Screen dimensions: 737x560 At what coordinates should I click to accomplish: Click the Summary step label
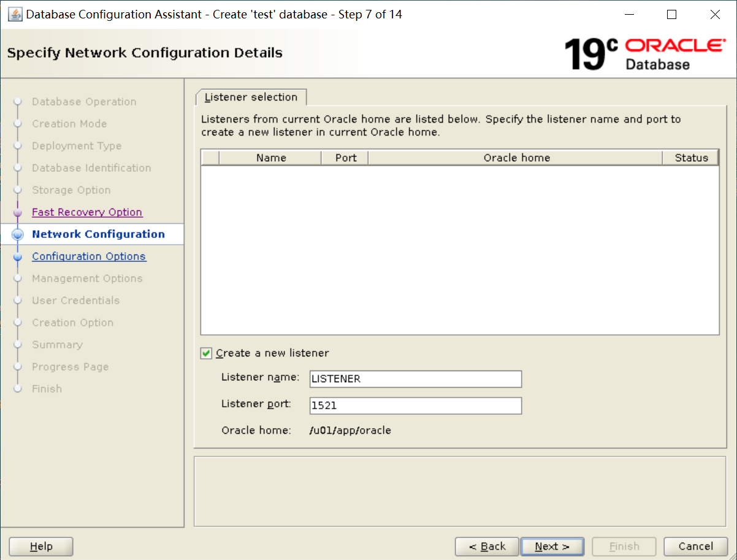click(x=57, y=345)
